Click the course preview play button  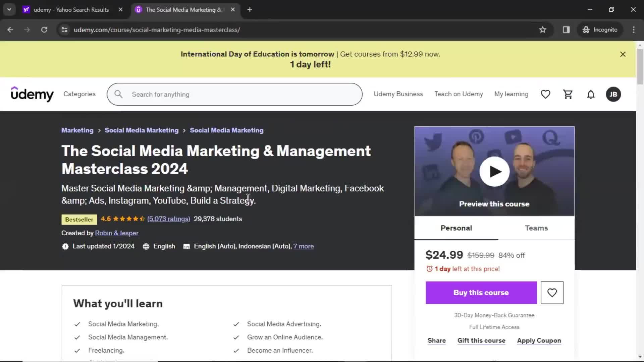(x=494, y=172)
